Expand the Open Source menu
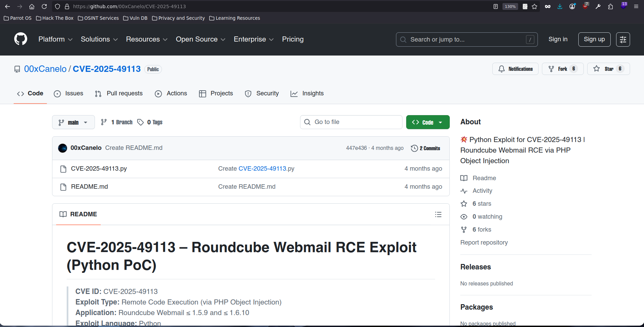644x327 pixels. (x=201, y=40)
